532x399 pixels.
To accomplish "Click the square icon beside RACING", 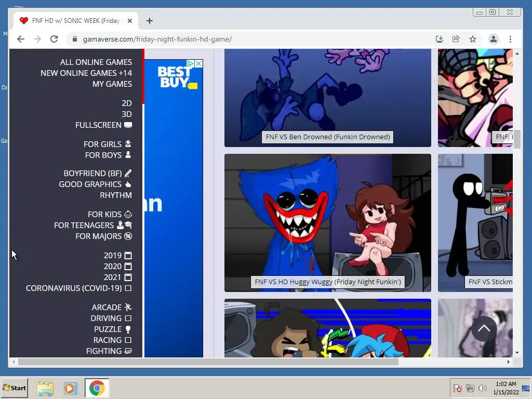I will pyautogui.click(x=128, y=340).
